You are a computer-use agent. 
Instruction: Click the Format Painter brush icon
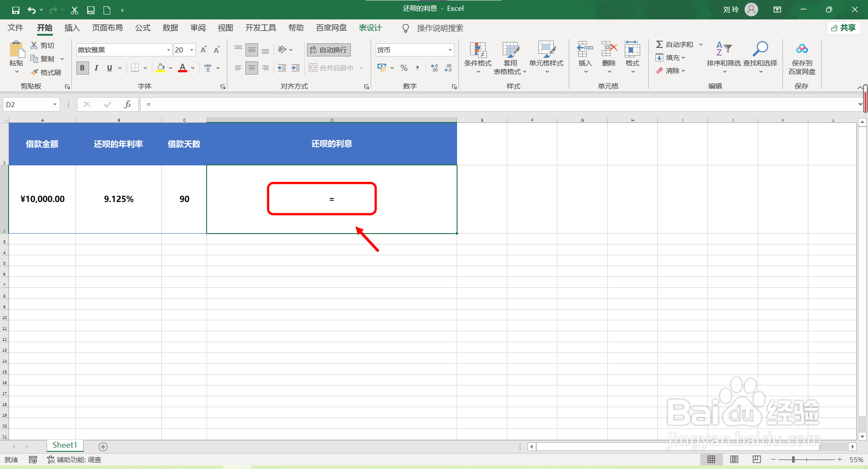point(34,72)
